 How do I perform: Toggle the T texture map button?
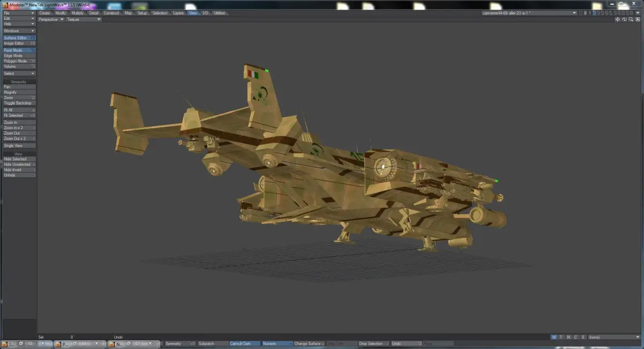click(561, 337)
